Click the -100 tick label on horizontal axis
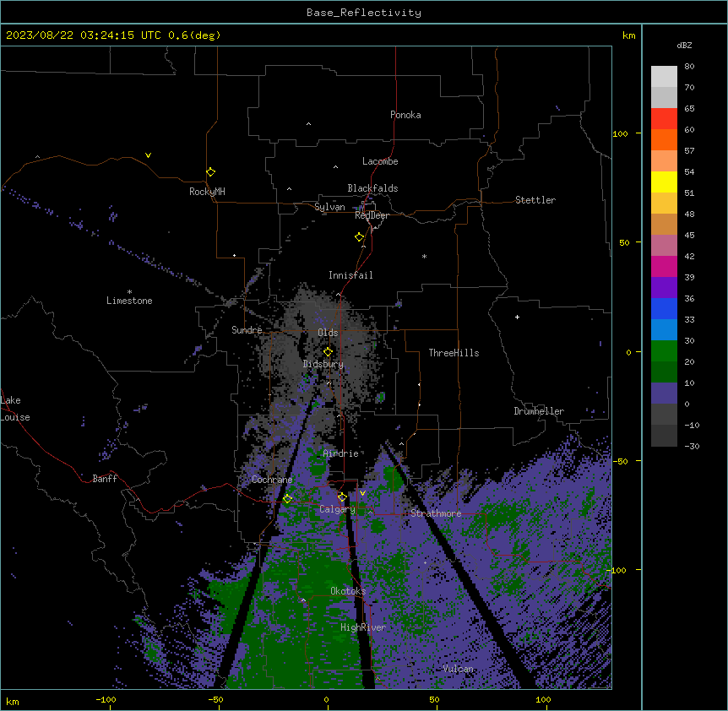728x711 pixels. [106, 699]
